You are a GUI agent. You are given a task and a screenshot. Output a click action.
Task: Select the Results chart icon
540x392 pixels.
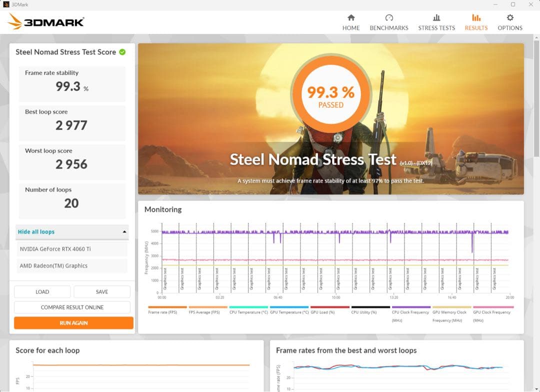click(476, 17)
